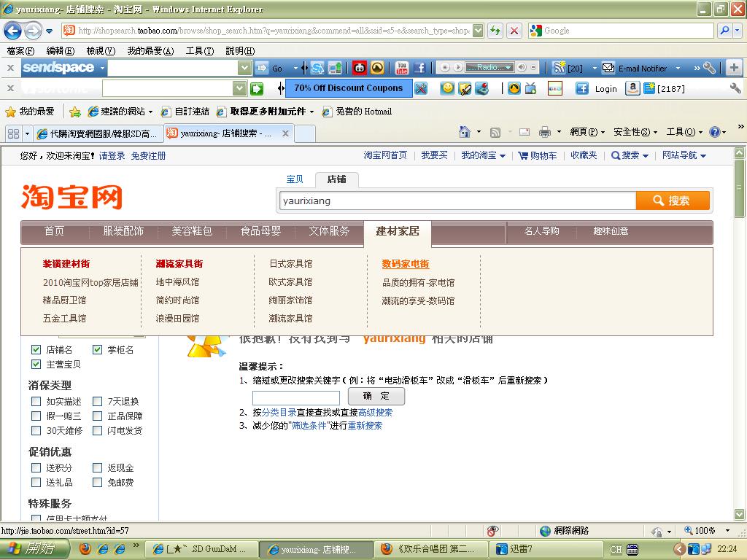
Task: Check the 7天退换 checkbox
Action: 97,402
